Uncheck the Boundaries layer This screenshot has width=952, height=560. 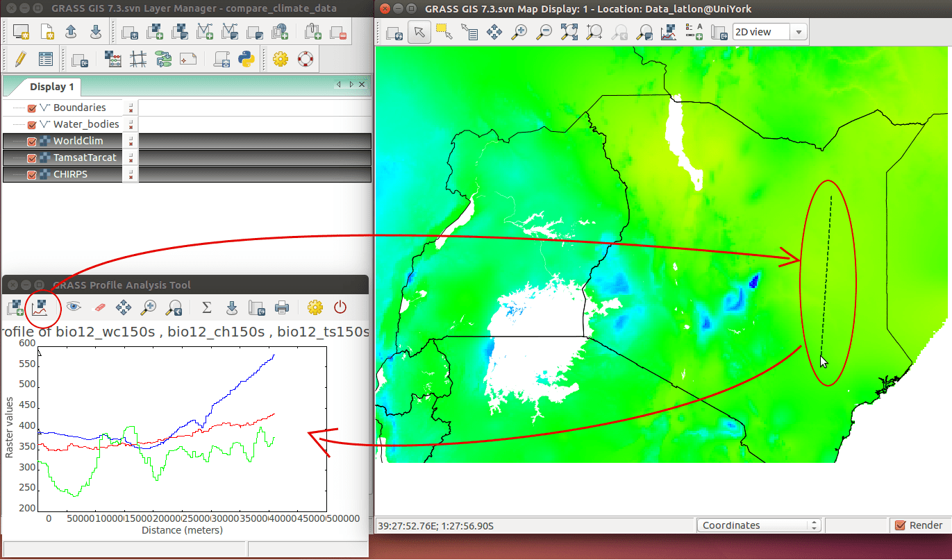click(31, 107)
